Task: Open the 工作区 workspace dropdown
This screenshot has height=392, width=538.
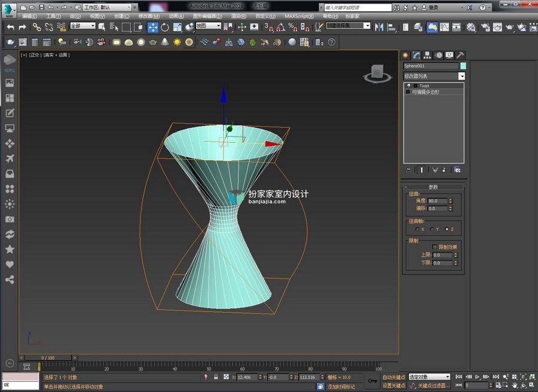Action: [108, 7]
